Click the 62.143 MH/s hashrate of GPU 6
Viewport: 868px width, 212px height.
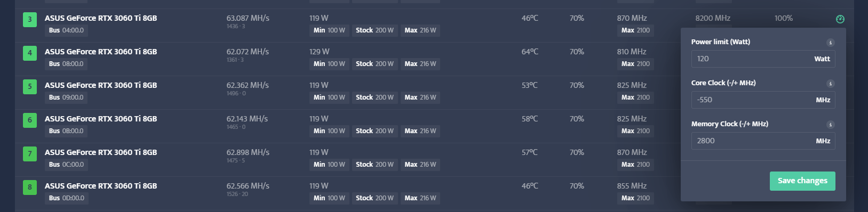click(x=247, y=119)
